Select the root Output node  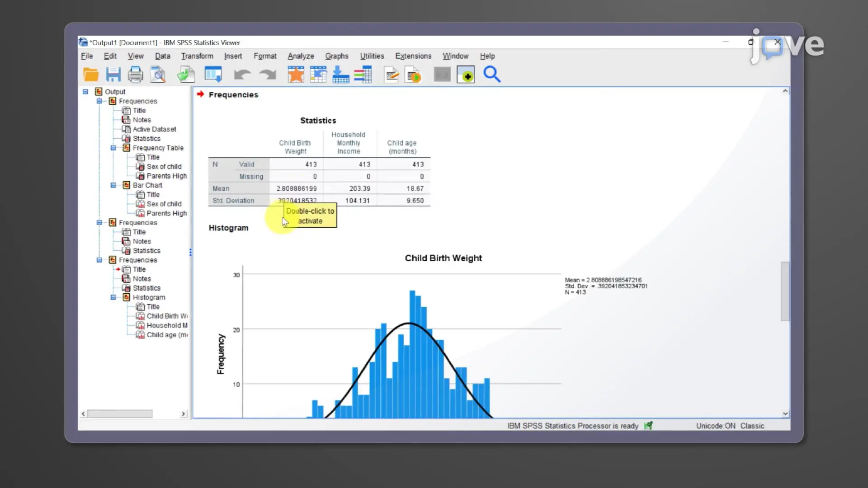click(115, 92)
